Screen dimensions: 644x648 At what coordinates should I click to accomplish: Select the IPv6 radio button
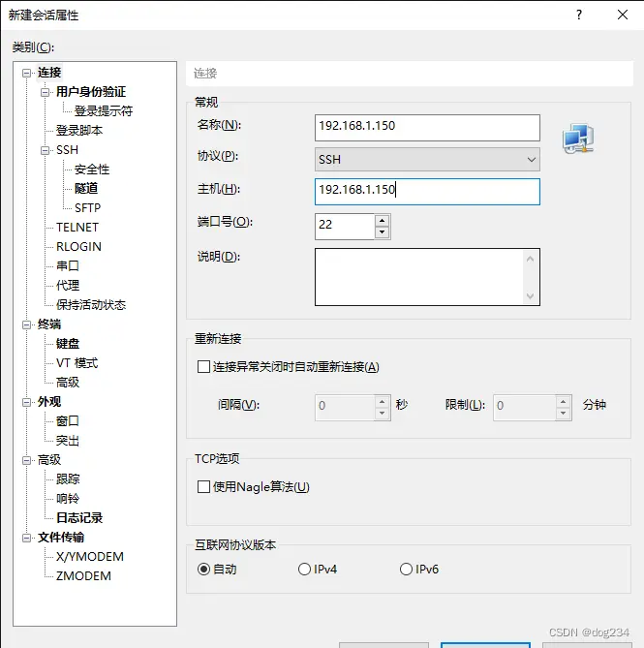coord(406,570)
